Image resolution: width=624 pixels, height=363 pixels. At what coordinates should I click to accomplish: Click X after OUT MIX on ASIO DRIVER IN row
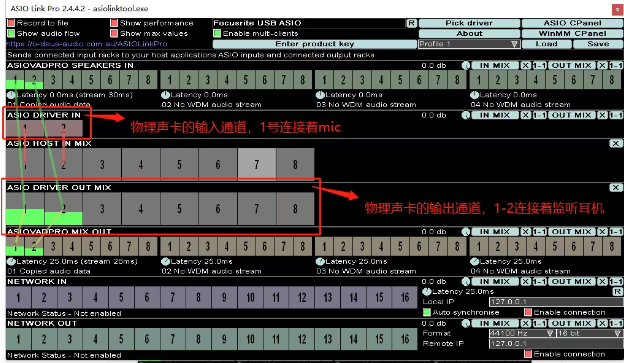click(603, 115)
